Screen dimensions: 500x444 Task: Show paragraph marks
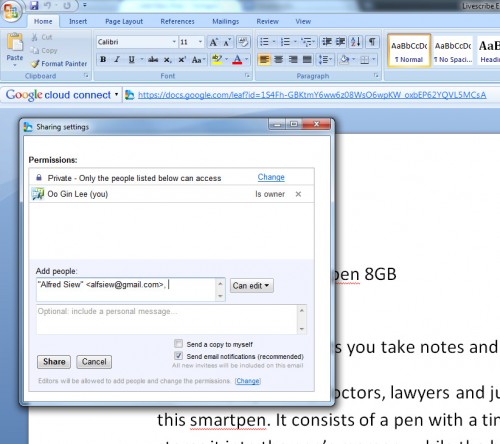[x=372, y=42]
